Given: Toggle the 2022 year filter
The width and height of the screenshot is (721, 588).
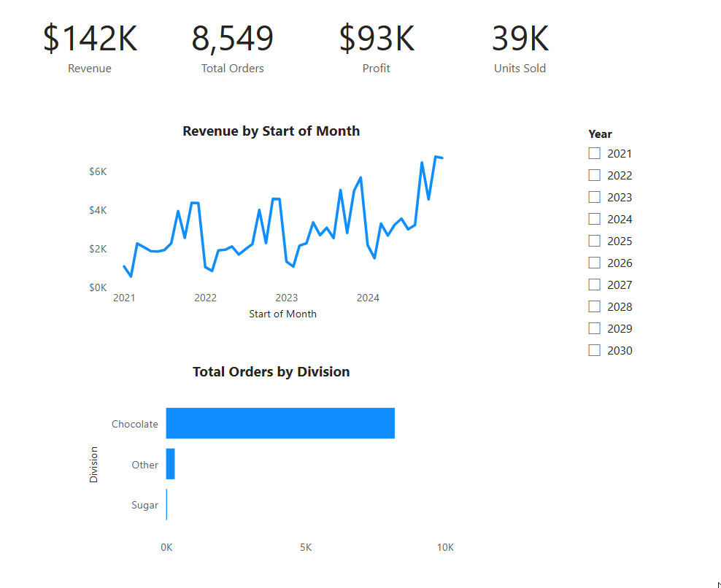Looking at the screenshot, I should coord(594,175).
